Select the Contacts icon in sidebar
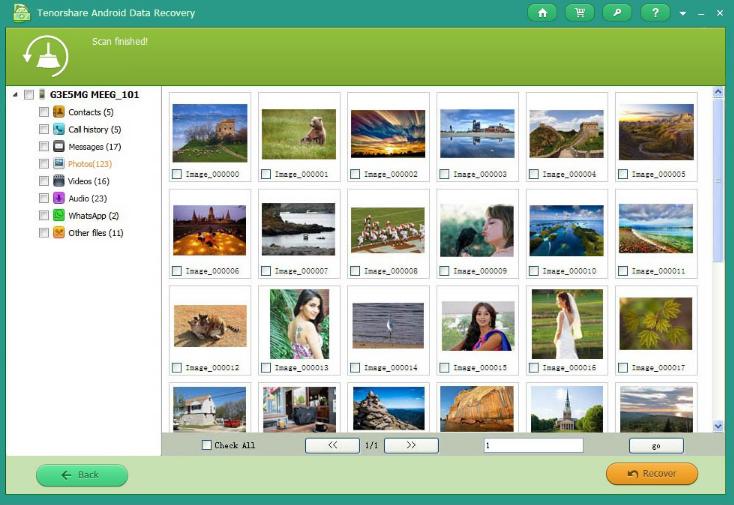The width and height of the screenshot is (734, 505). tap(59, 112)
